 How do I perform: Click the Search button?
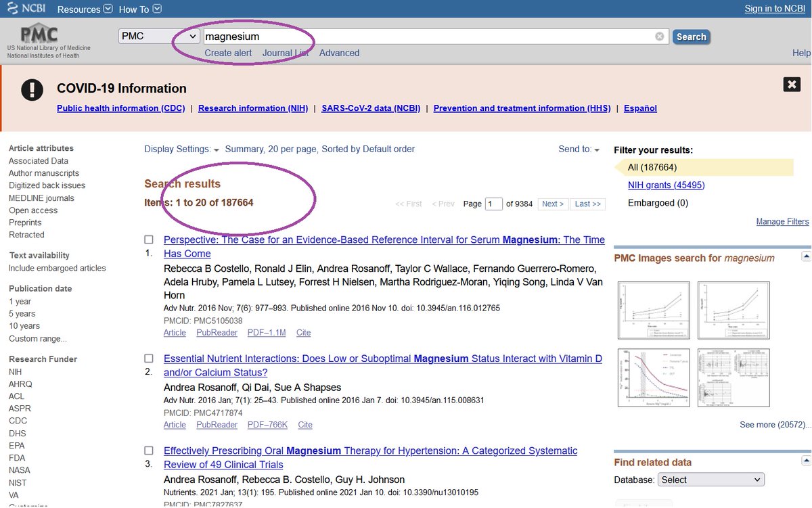691,37
